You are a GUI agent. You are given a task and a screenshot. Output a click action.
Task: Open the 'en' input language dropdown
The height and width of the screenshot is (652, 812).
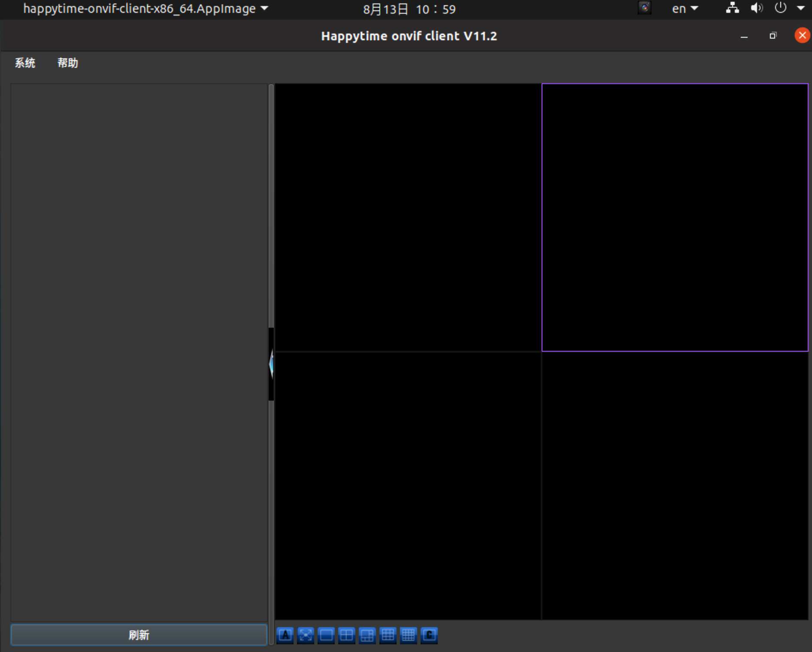click(x=685, y=9)
